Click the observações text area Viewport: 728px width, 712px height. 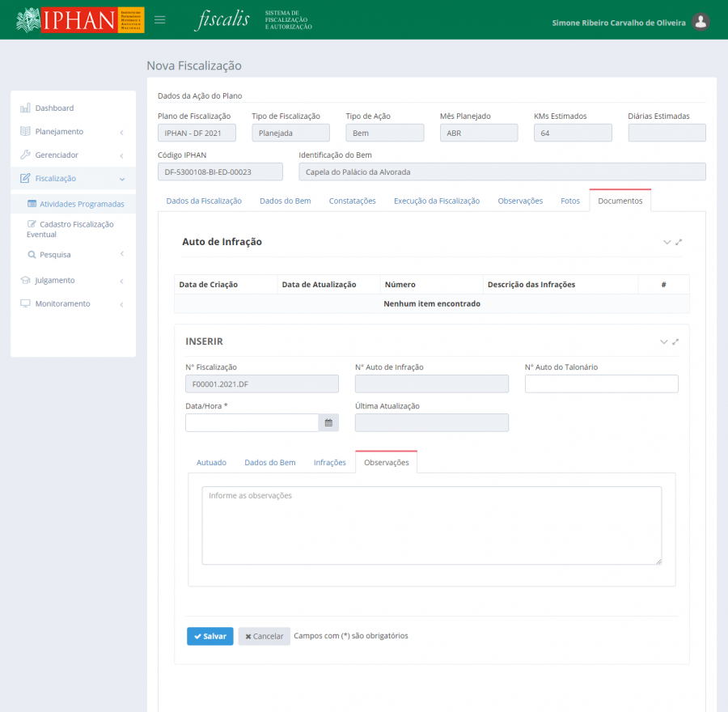click(431, 525)
